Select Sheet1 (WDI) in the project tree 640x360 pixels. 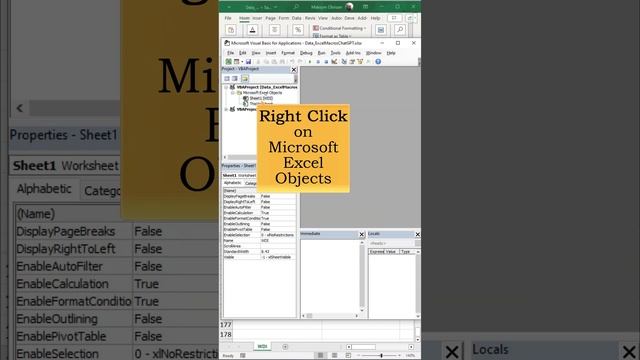tap(261, 98)
